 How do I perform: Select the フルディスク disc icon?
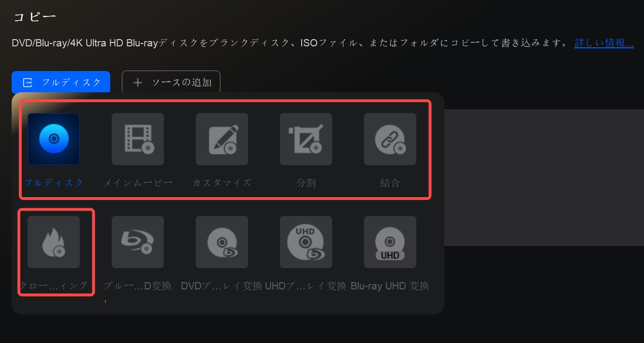click(x=54, y=139)
